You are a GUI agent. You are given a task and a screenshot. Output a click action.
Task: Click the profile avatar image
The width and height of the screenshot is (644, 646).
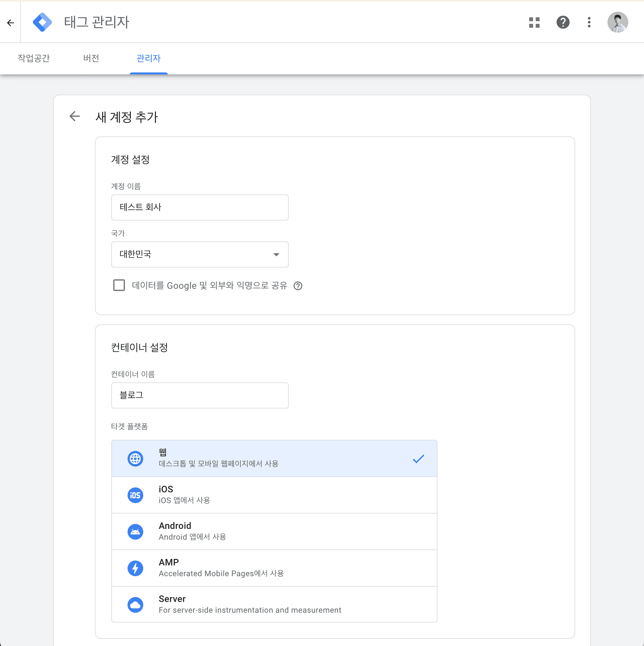(x=618, y=22)
